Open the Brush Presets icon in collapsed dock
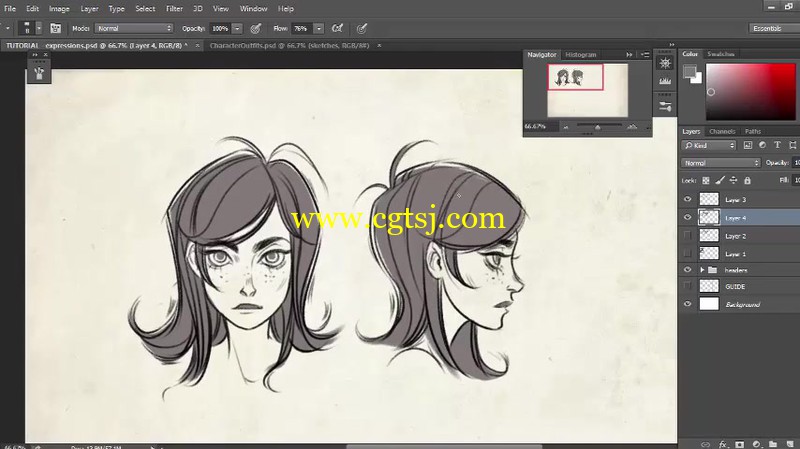800x449 pixels. 665,106
